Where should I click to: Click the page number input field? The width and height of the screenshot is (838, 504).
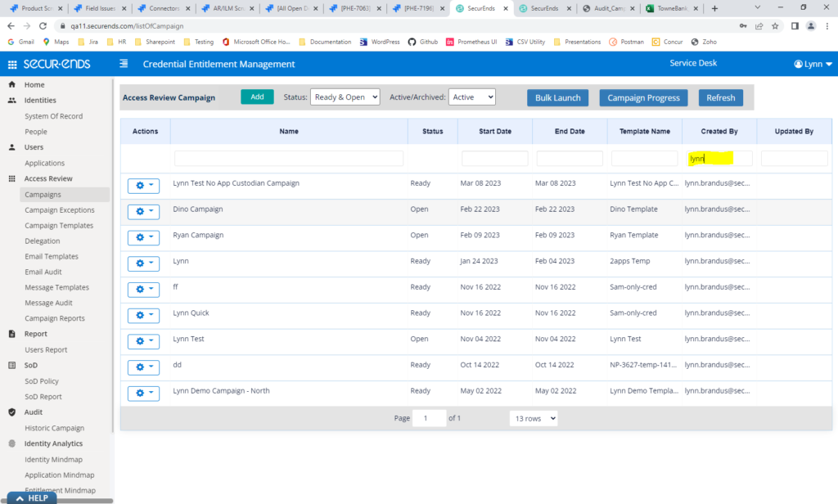pyautogui.click(x=429, y=418)
